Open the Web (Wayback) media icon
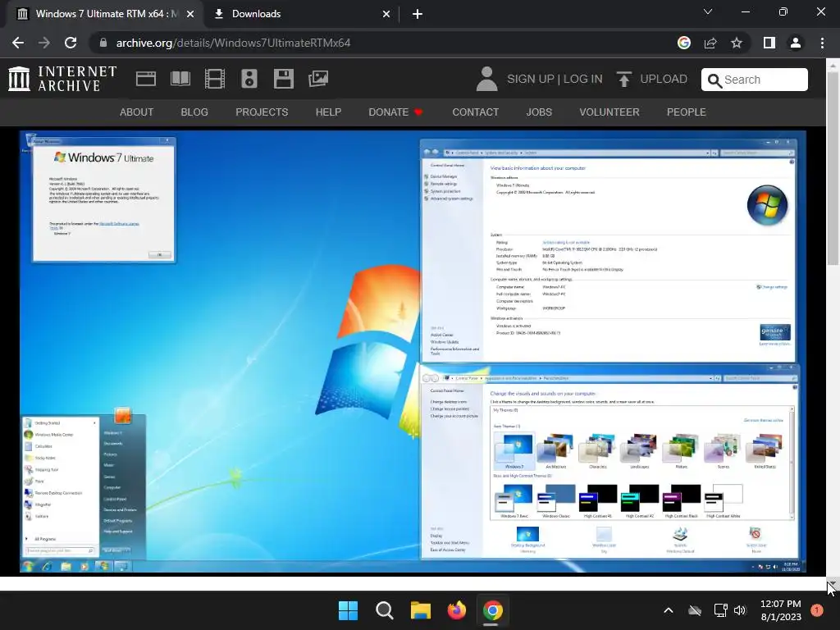The image size is (840, 630). click(146, 79)
